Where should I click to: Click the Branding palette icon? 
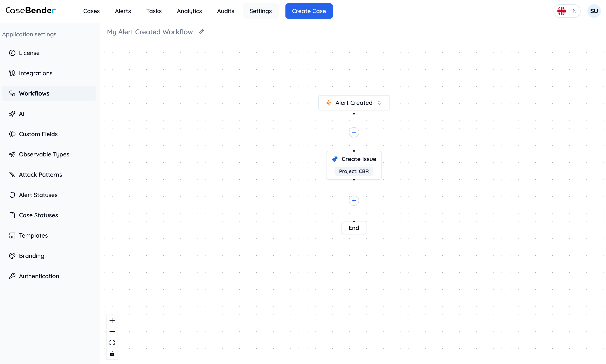[x=12, y=256]
